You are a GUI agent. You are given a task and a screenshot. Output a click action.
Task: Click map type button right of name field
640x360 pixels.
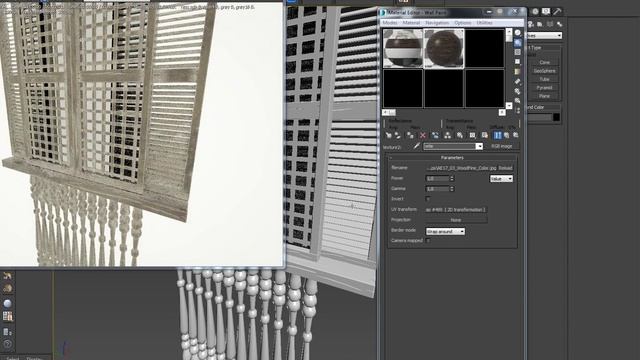click(501, 146)
